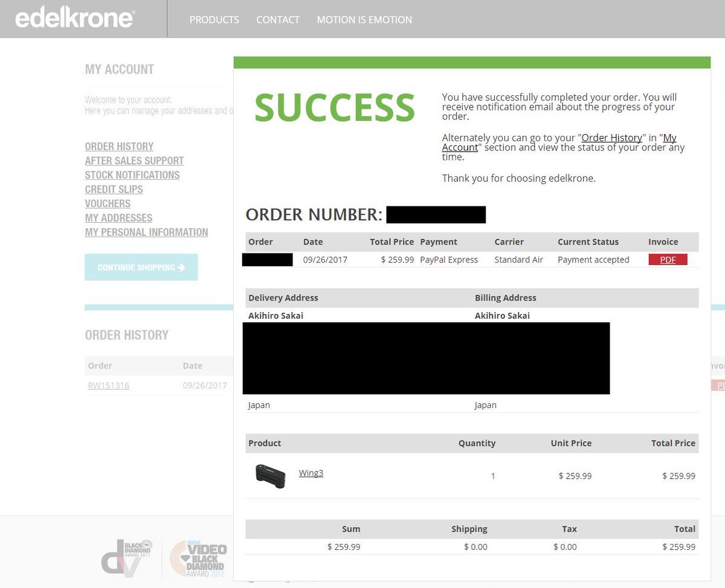Open order RW151316 in order history

click(109, 385)
